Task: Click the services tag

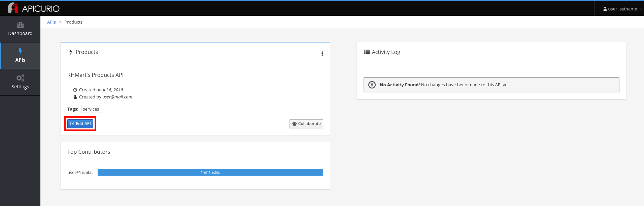Action: (x=91, y=109)
